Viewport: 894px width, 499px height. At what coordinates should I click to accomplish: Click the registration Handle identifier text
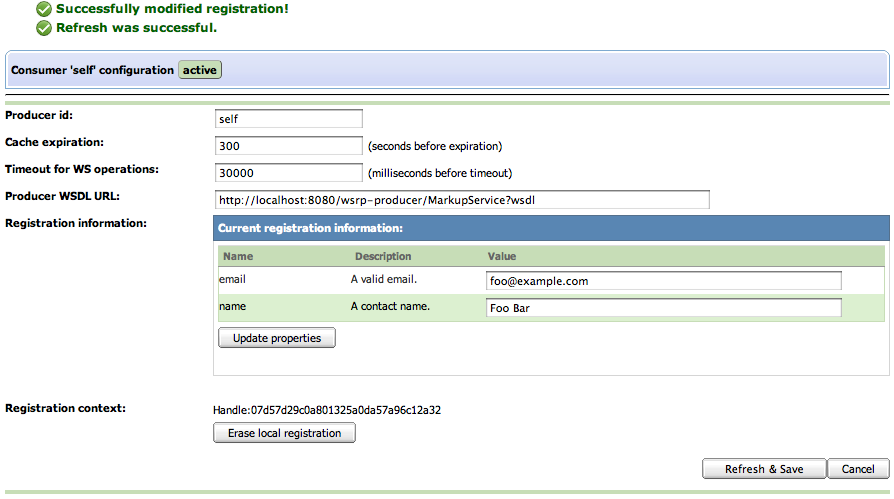pyautogui.click(x=327, y=410)
